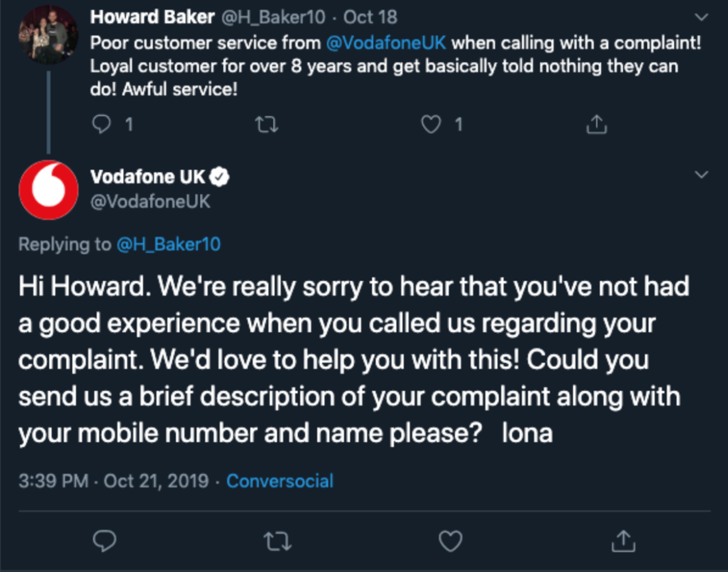Like the Vodafone UK reply
This screenshot has width=728, height=572.
pos(450,541)
